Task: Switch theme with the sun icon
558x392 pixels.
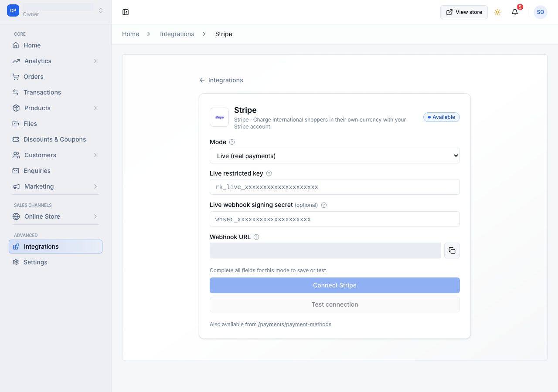Action: coord(497,12)
